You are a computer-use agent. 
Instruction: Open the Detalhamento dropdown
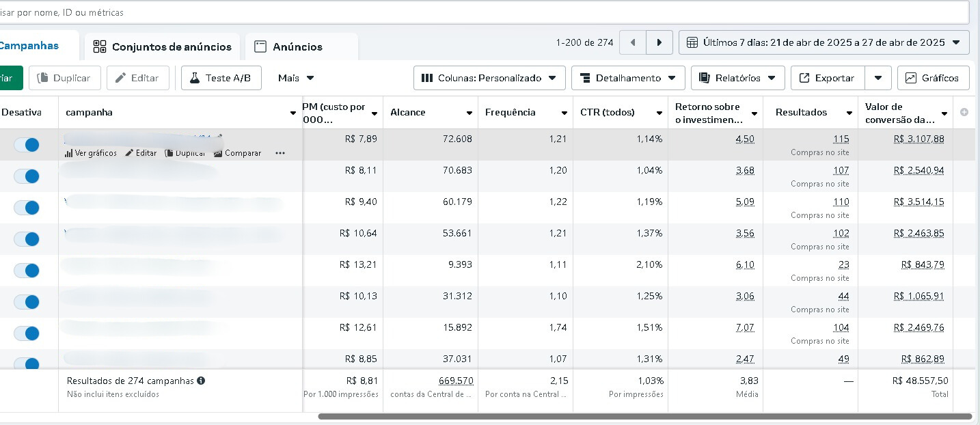[628, 78]
